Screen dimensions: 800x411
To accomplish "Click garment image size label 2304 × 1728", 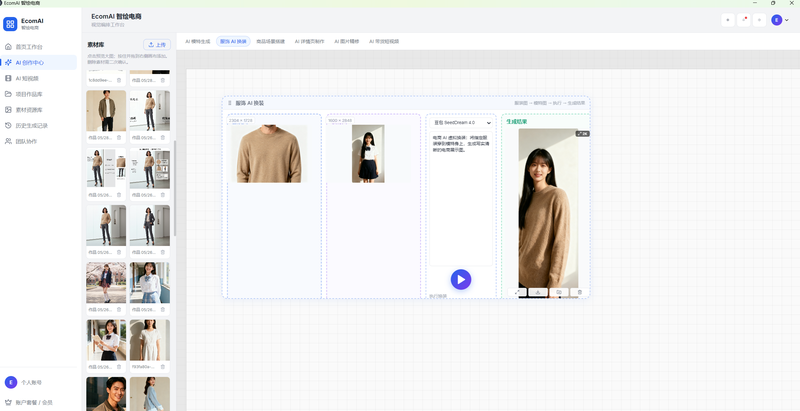I will click(241, 120).
